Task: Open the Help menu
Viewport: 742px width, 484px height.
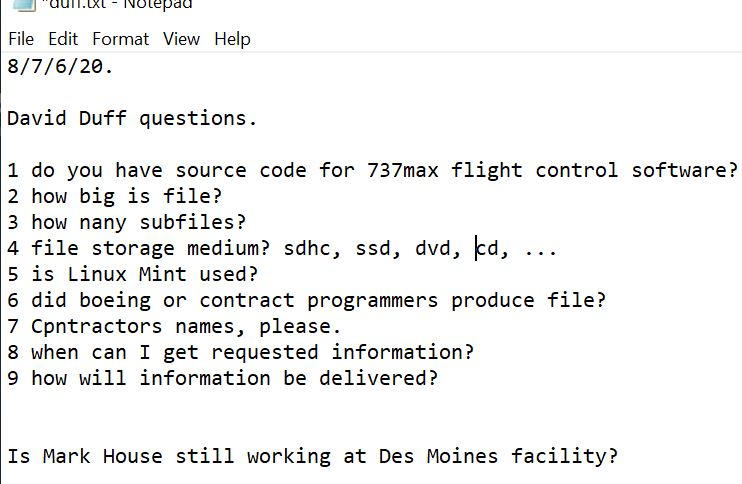Action: click(232, 39)
